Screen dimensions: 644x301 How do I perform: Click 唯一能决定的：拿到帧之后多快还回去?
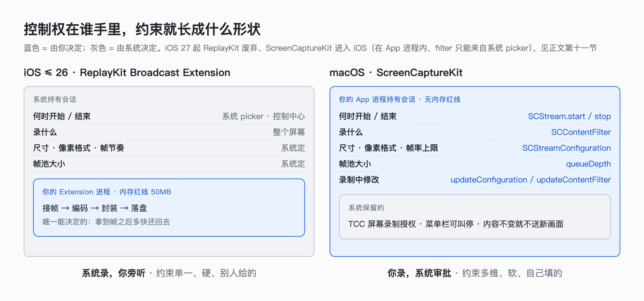[106, 222]
